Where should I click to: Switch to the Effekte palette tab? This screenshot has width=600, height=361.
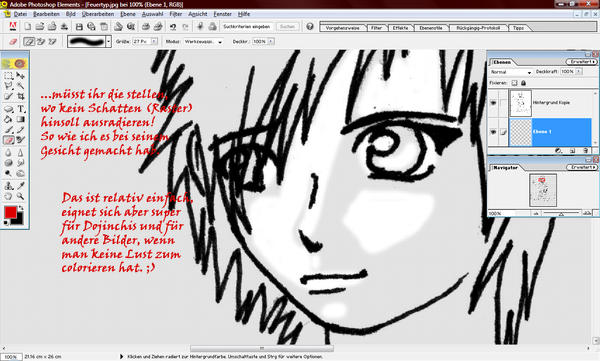click(400, 28)
